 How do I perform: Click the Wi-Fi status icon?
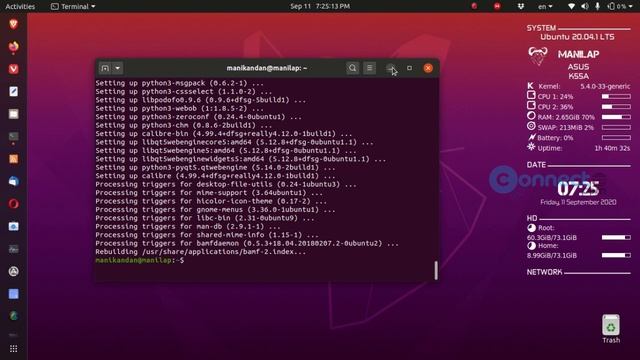coord(571,6)
